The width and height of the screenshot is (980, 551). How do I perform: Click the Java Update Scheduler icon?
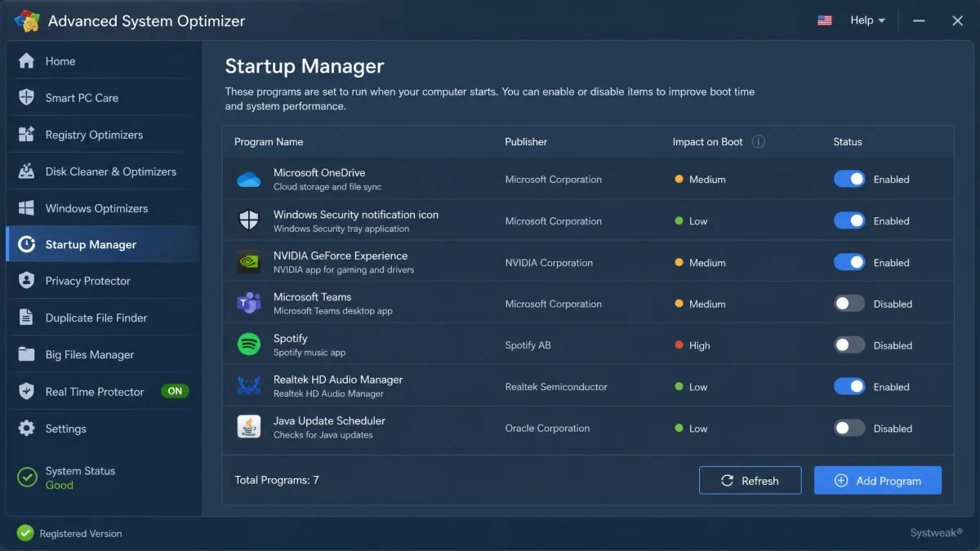[248, 428]
